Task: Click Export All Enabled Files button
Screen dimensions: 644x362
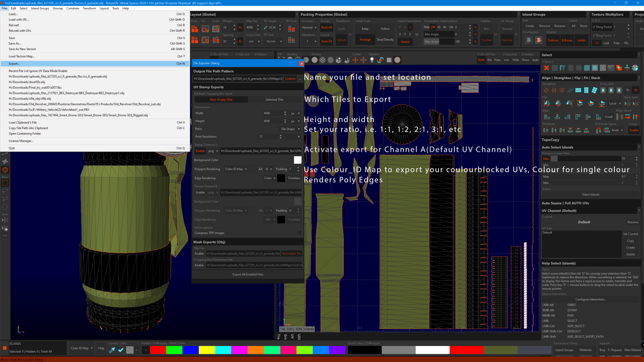Action: (248, 275)
